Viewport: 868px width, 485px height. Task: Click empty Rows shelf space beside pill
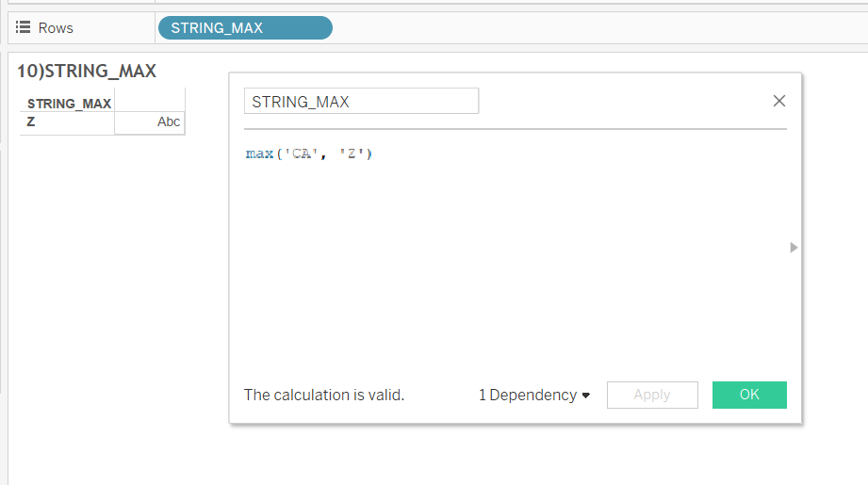[598, 27]
